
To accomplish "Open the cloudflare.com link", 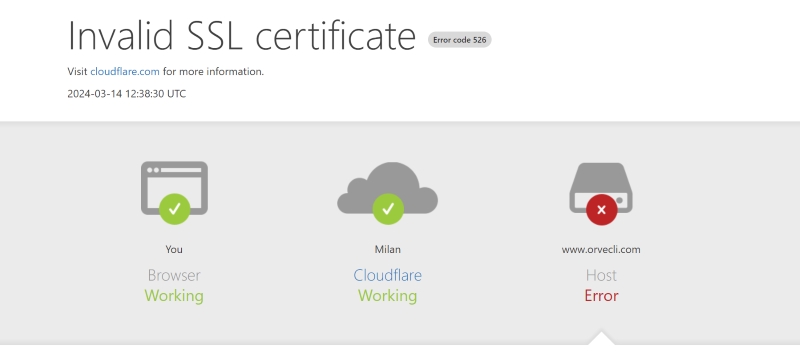I will click(x=124, y=71).
